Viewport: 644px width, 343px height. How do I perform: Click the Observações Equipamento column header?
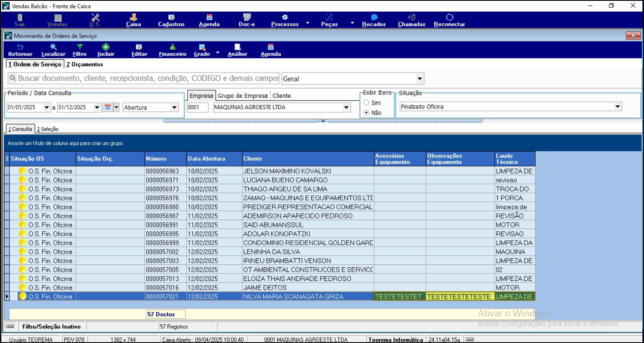click(460, 159)
